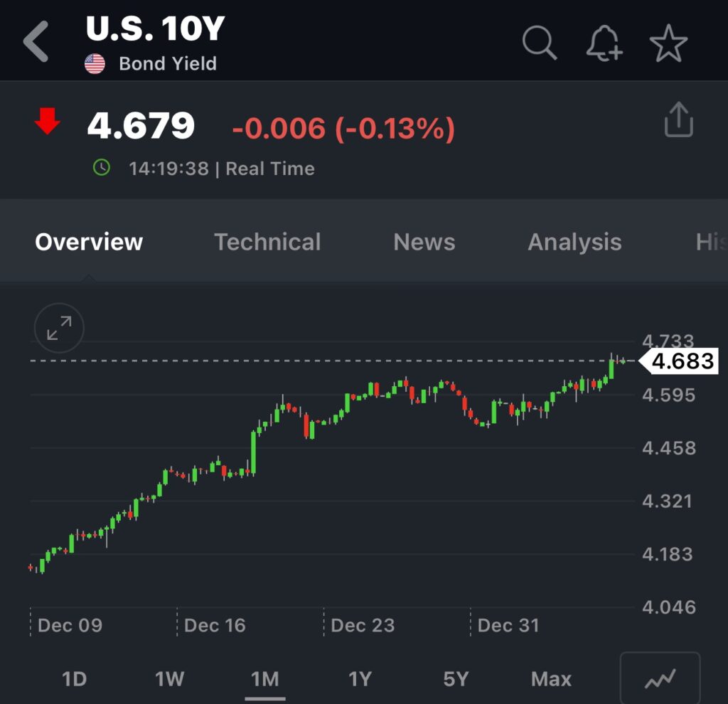Image resolution: width=728 pixels, height=704 pixels.
Task: Show the 5Y chart range
Action: coord(456,679)
